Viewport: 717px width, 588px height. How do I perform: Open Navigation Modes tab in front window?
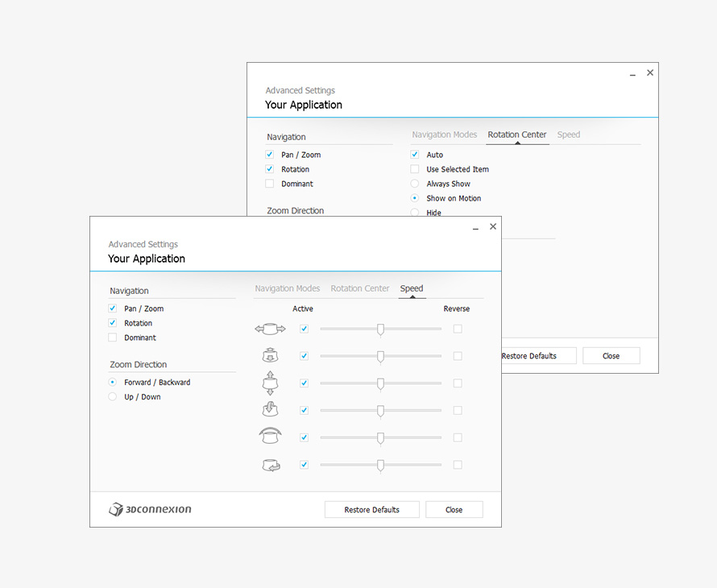click(x=288, y=288)
